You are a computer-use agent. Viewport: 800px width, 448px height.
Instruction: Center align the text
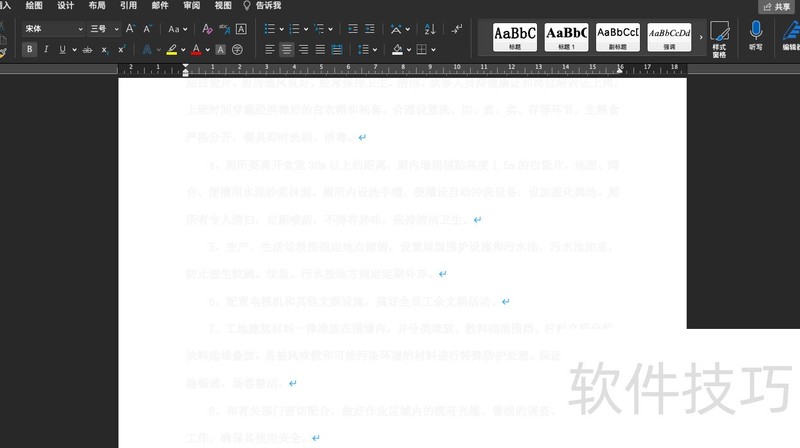287,49
